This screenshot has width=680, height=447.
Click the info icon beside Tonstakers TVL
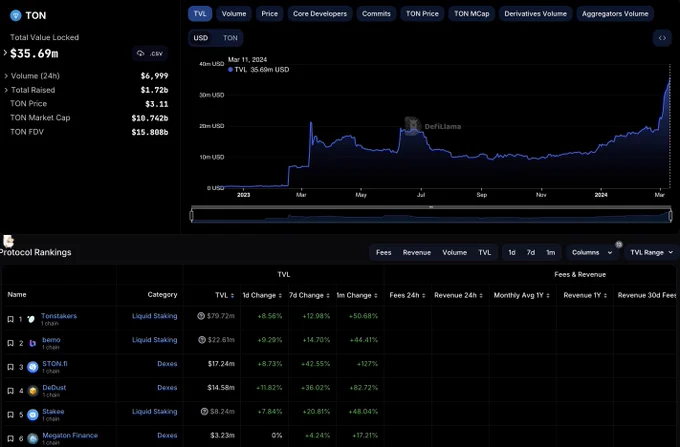click(x=201, y=316)
